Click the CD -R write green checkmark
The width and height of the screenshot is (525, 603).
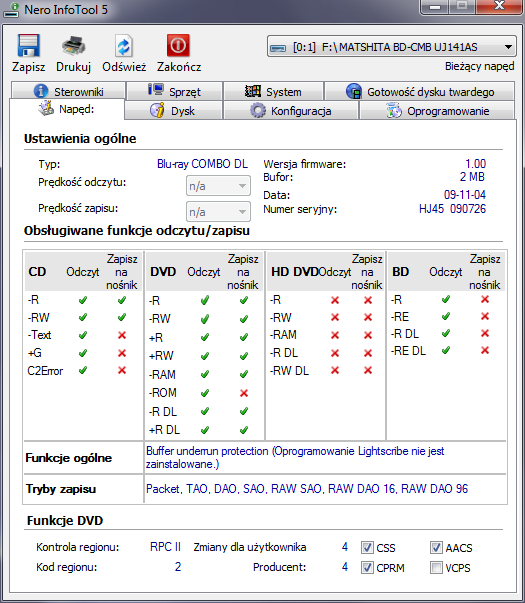tap(122, 300)
